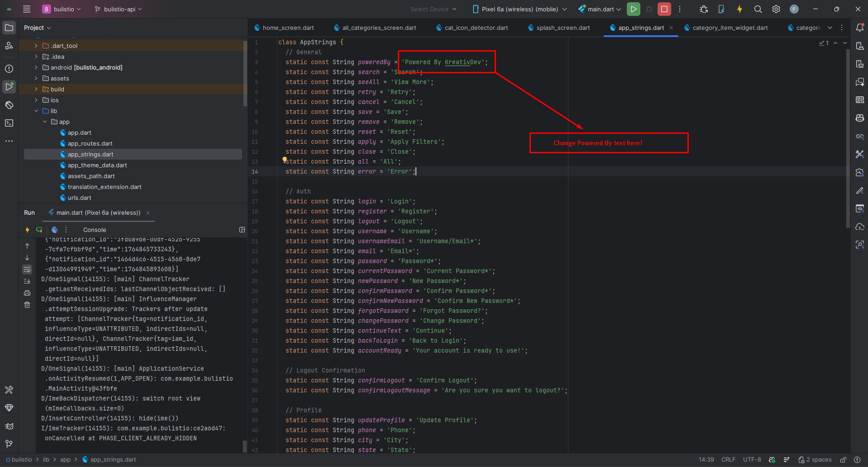The image size is (868, 467).
Task: Toggle soft-wrap in the console
Action: tap(27, 269)
